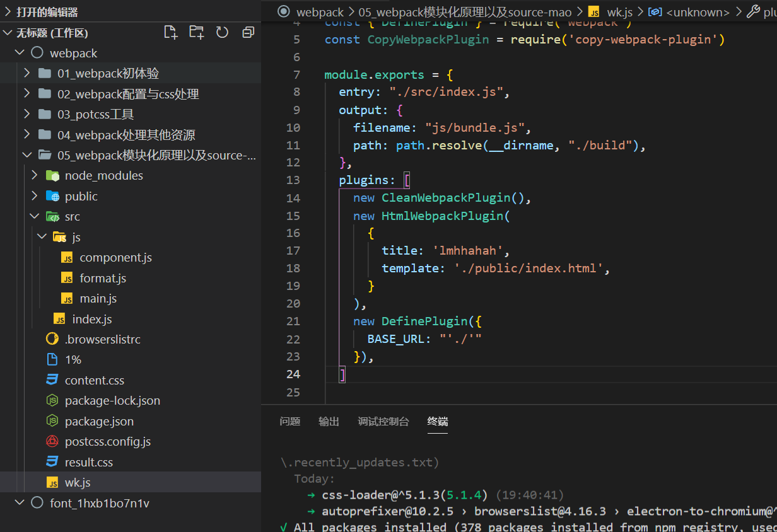
Task: Collapse the webpack root folder chevron
Action: click(19, 53)
